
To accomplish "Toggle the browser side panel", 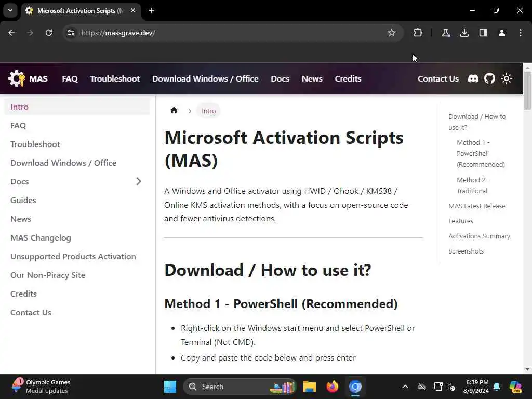I will pos(483,33).
